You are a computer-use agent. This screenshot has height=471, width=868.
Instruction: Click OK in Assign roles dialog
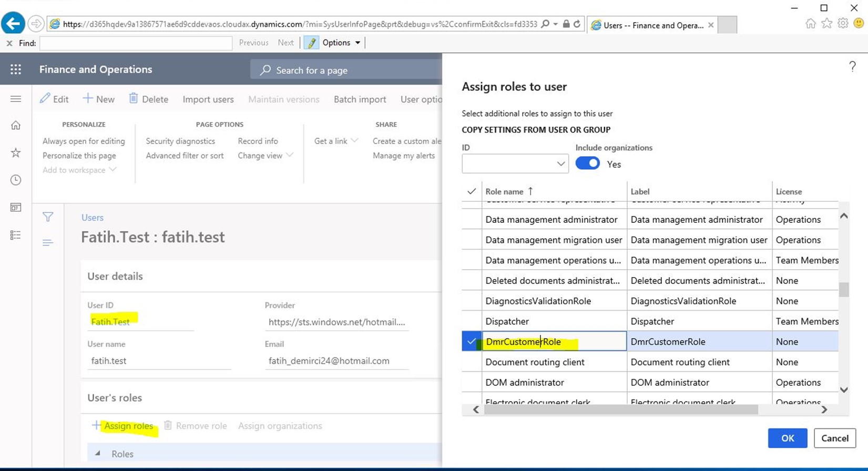click(x=787, y=438)
